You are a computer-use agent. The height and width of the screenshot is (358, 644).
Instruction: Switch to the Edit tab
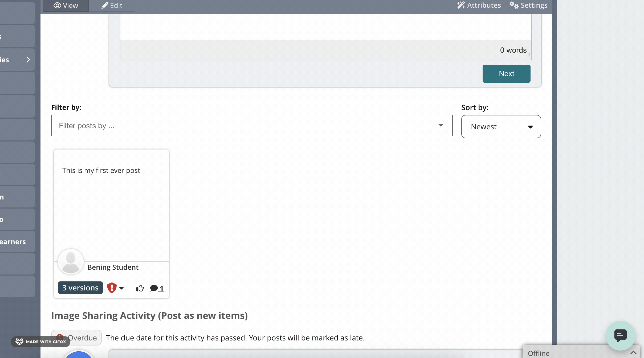click(x=112, y=6)
